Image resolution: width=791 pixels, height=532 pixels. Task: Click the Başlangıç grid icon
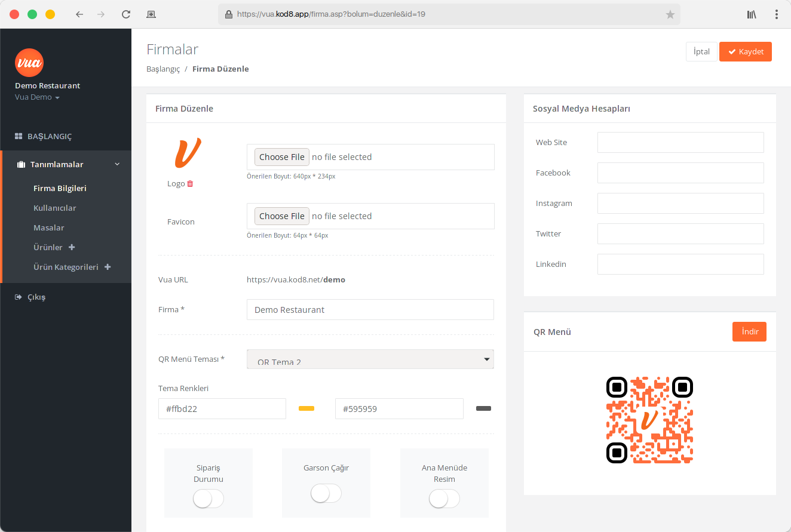(19, 137)
